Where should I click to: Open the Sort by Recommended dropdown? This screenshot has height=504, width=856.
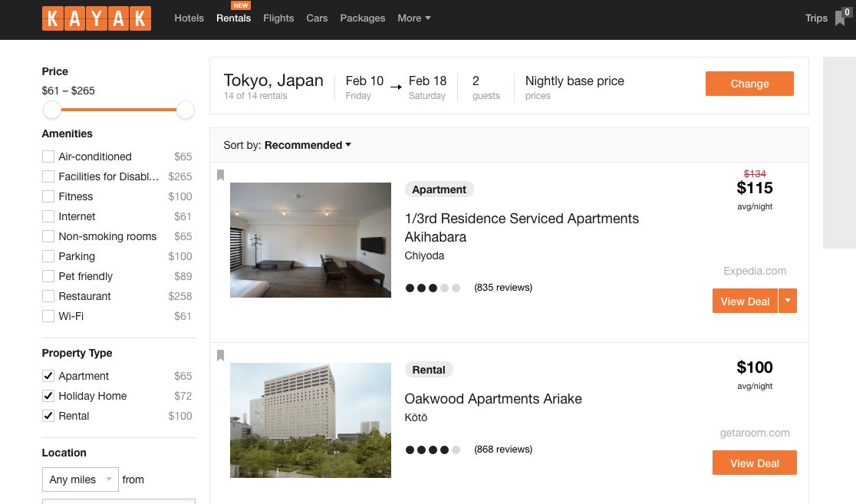point(287,145)
